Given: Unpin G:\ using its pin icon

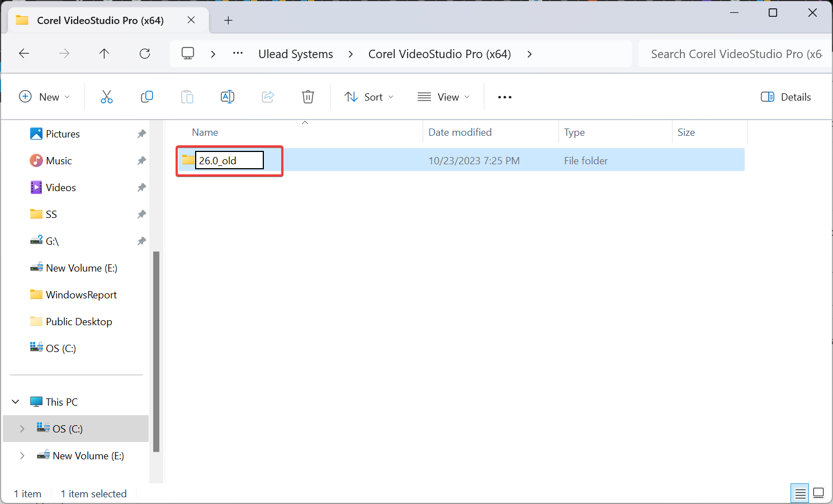Looking at the screenshot, I should point(141,241).
